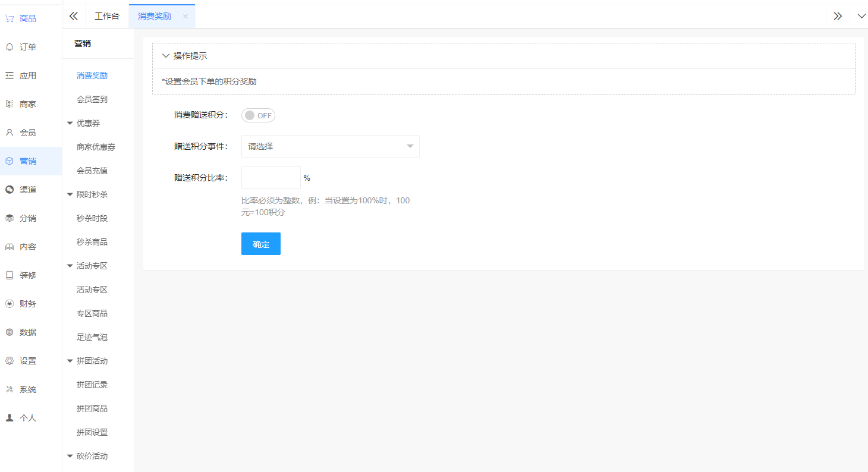Image resolution: width=868 pixels, height=472 pixels.
Task: Select the 消费奖励 tab
Action: (x=155, y=16)
